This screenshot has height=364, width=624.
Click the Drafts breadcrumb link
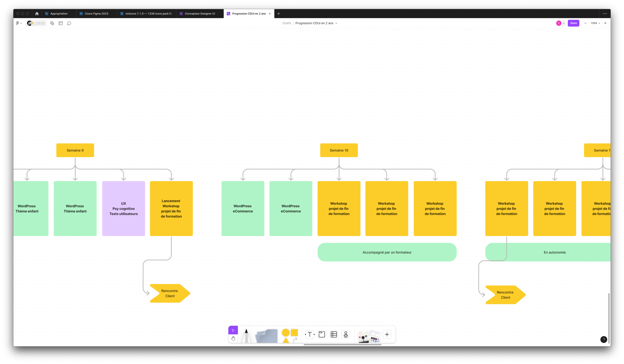pos(287,23)
